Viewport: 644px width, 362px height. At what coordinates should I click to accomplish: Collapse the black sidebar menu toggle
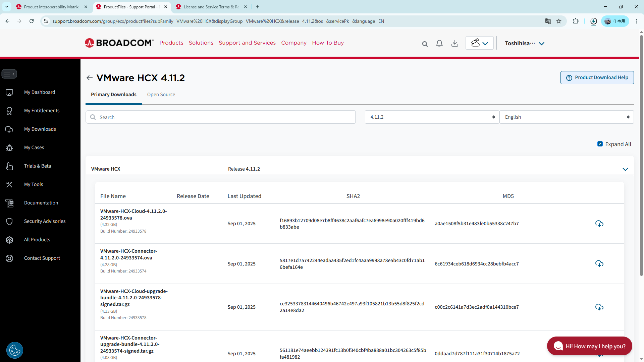pyautogui.click(x=9, y=74)
